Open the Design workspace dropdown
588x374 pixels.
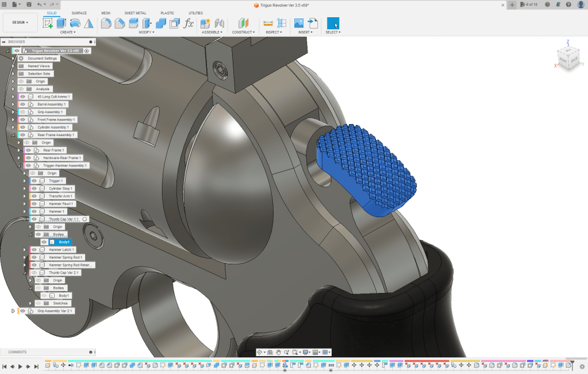(x=20, y=23)
